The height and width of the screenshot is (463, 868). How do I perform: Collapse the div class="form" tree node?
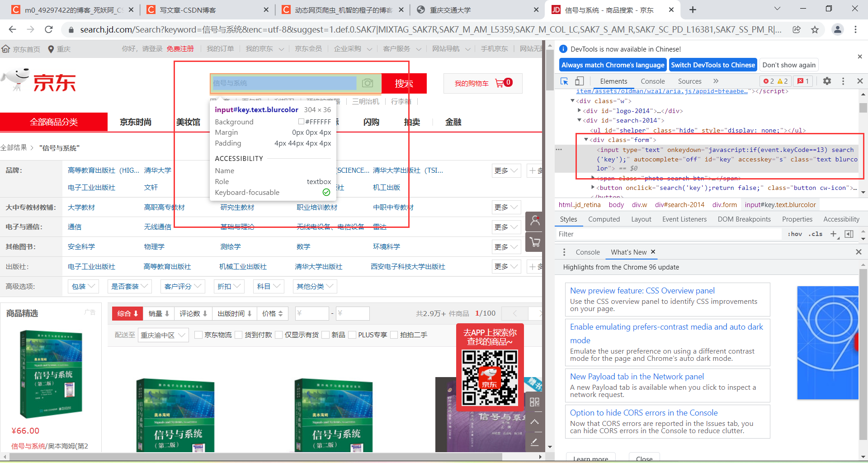(x=586, y=140)
